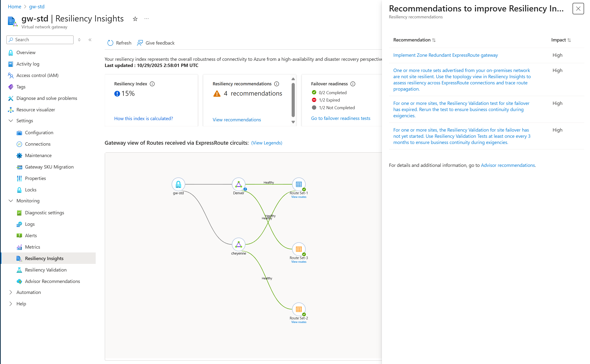Click the cheyenne circuit node icon

coord(238,245)
